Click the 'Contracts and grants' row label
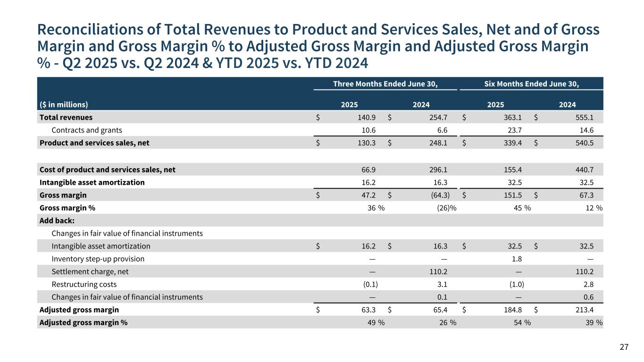 [x=87, y=130]
